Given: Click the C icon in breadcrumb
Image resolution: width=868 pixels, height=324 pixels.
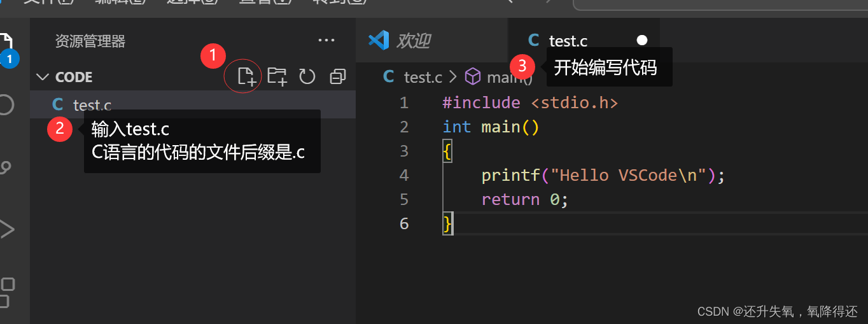Looking at the screenshot, I should [x=388, y=77].
